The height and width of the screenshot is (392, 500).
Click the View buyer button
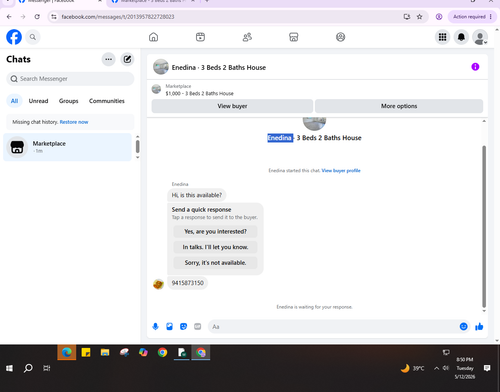[x=232, y=106]
